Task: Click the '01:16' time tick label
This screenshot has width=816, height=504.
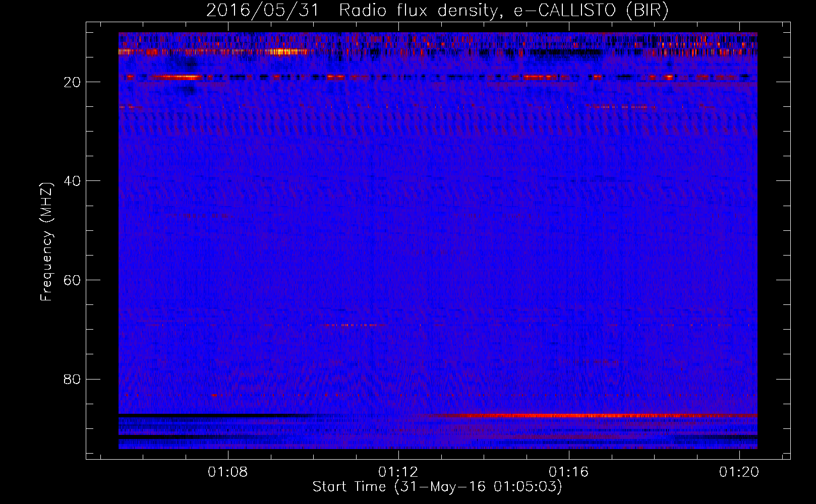Action: [569, 472]
